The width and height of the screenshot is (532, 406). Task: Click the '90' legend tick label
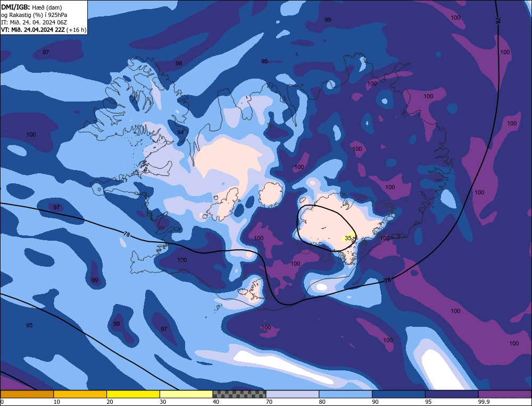point(375,402)
